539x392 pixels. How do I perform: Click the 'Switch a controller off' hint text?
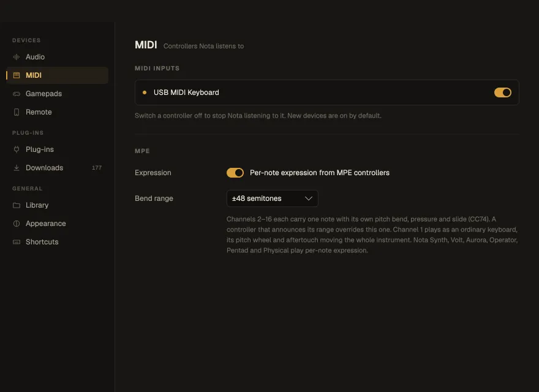point(258,116)
